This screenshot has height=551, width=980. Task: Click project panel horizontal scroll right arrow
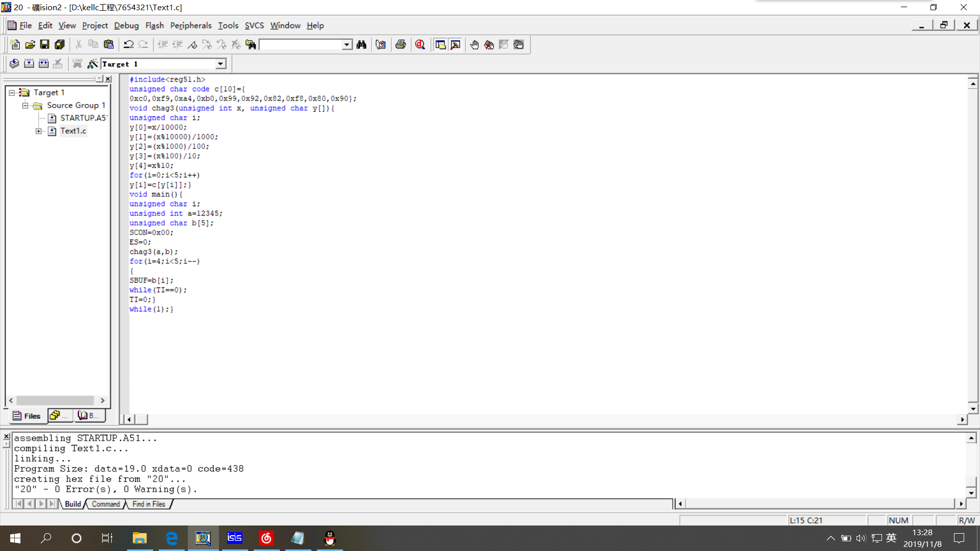(x=103, y=400)
